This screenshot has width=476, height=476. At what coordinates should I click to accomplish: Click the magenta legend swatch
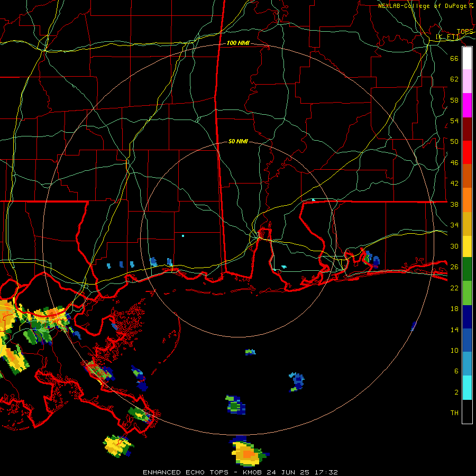467,105
